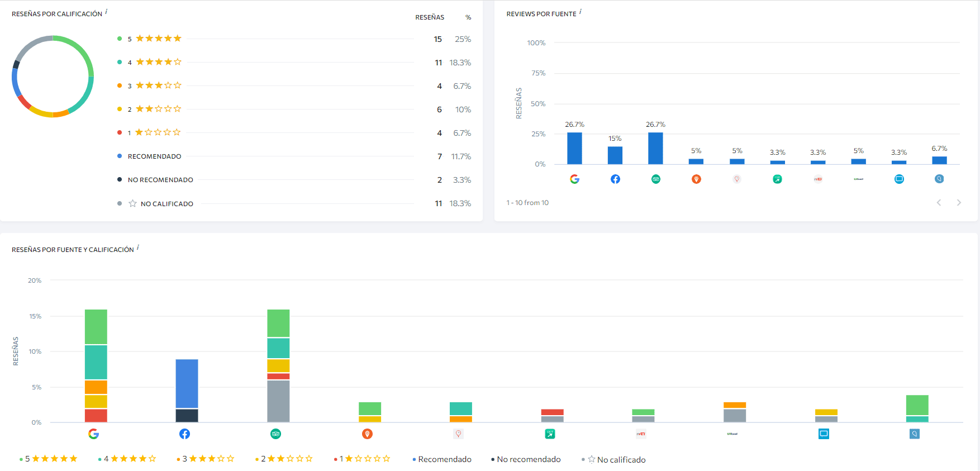This screenshot has height=471, width=980.
Task: Click the orange pin source icon under Reviews por fuente
Action: [696, 179]
